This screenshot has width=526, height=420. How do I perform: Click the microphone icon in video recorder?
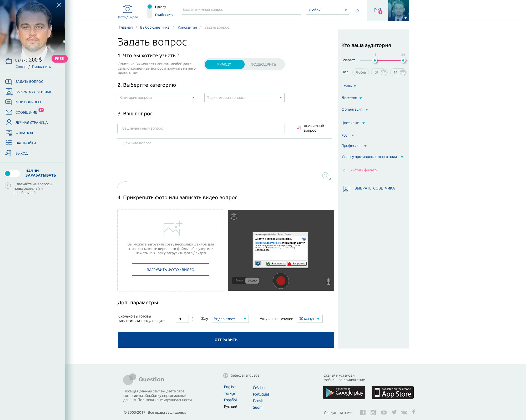point(328,281)
